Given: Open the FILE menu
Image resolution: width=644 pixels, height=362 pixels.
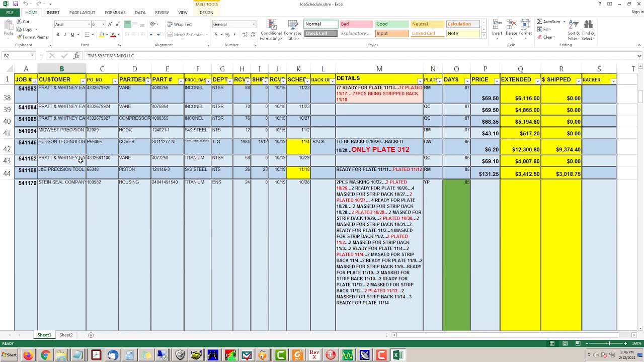Looking at the screenshot, I should tap(10, 13).
